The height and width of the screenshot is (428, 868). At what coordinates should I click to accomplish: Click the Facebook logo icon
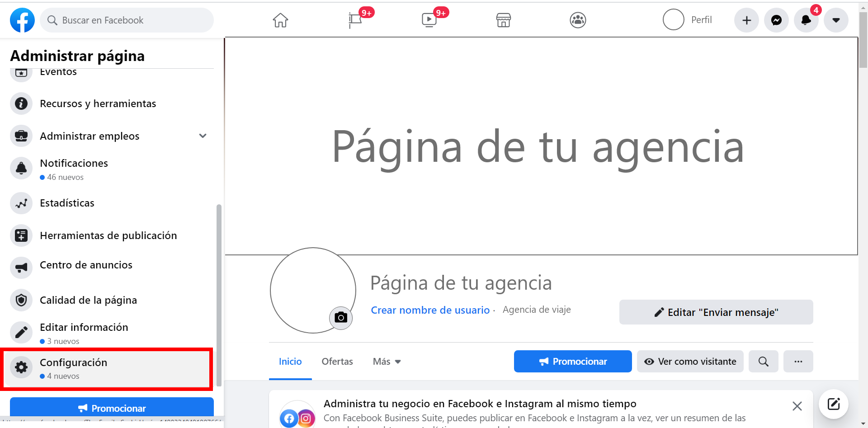(x=22, y=20)
